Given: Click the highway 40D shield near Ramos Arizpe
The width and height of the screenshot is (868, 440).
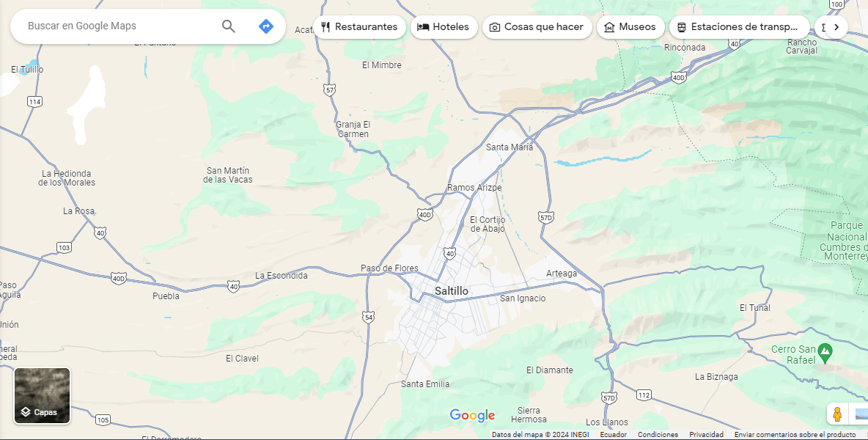Looking at the screenshot, I should pos(424,215).
